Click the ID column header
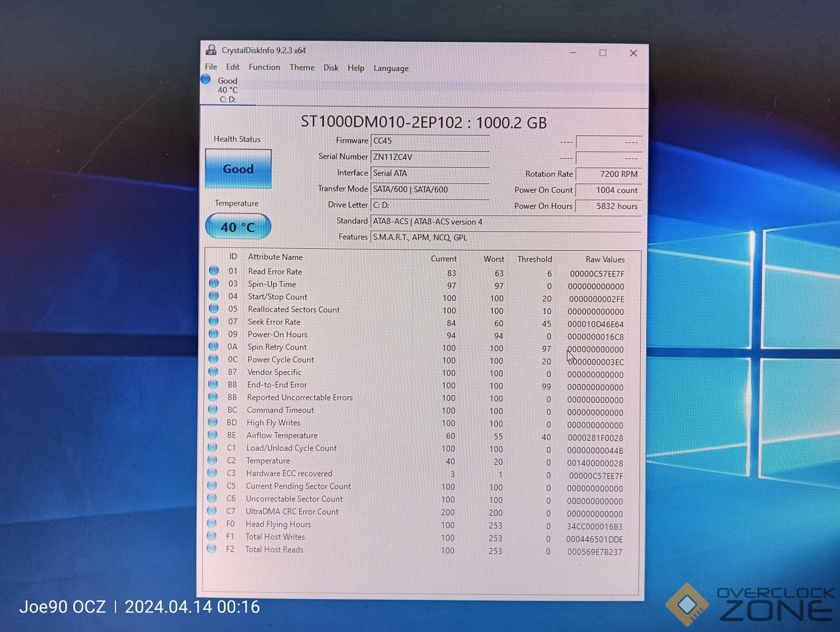 coord(233,256)
